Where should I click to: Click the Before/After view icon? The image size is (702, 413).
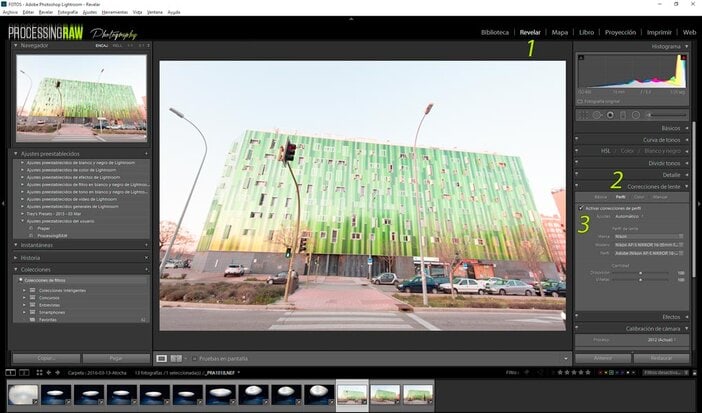[x=177, y=357]
